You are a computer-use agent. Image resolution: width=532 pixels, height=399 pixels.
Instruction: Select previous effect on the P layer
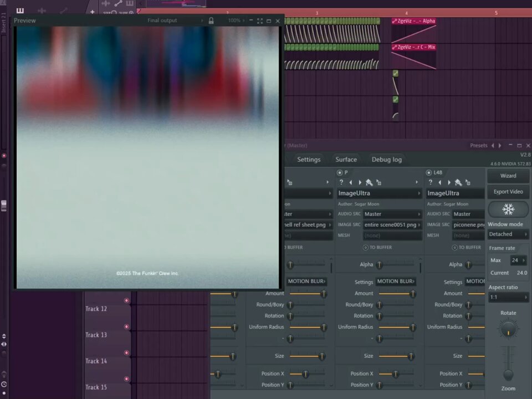(x=350, y=182)
